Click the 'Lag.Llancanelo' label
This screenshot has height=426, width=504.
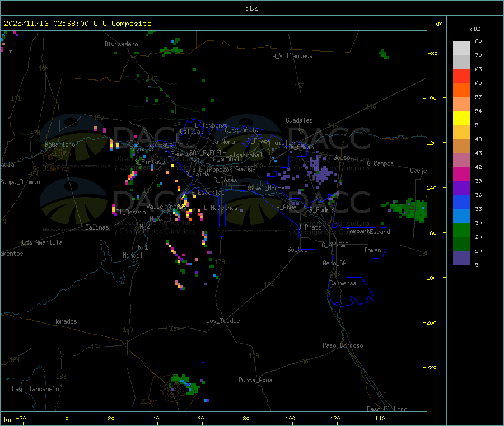[x=35, y=389]
